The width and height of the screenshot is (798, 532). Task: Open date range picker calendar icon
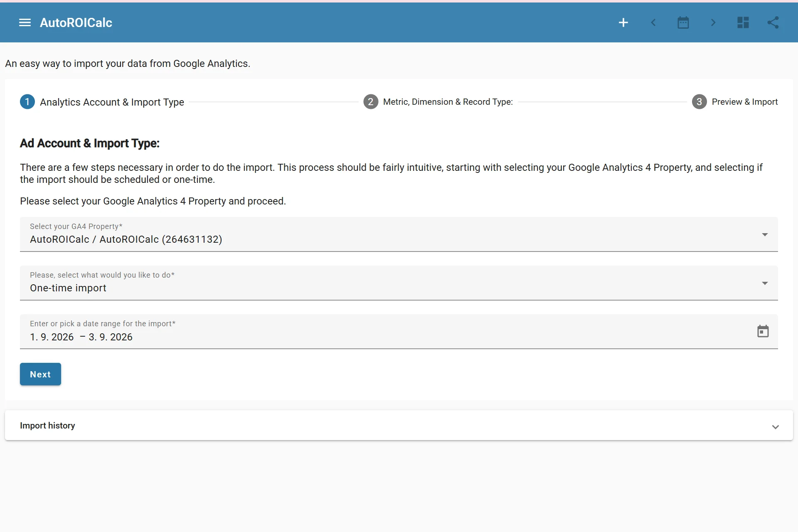pos(763,331)
